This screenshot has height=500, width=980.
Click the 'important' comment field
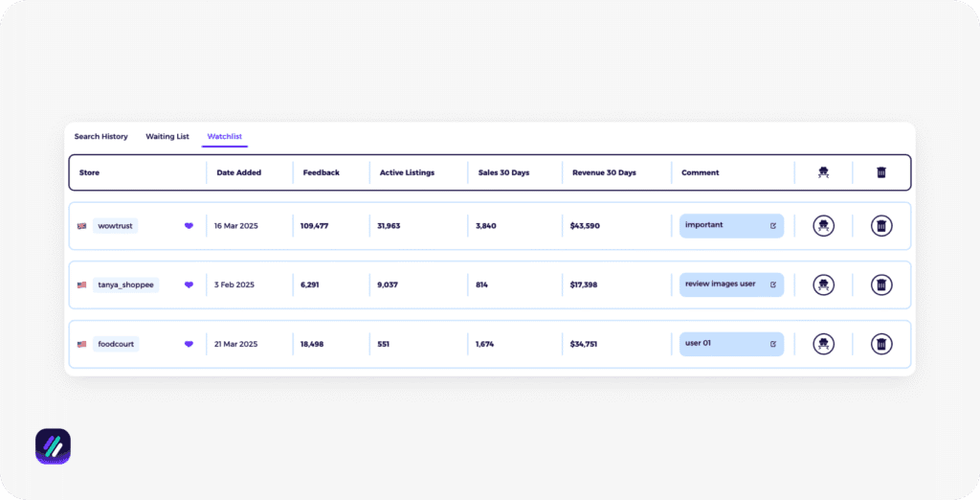point(731,226)
